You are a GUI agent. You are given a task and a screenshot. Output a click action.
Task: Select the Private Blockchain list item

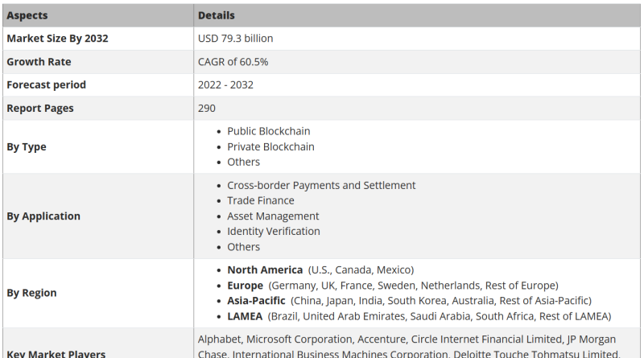coord(270,147)
